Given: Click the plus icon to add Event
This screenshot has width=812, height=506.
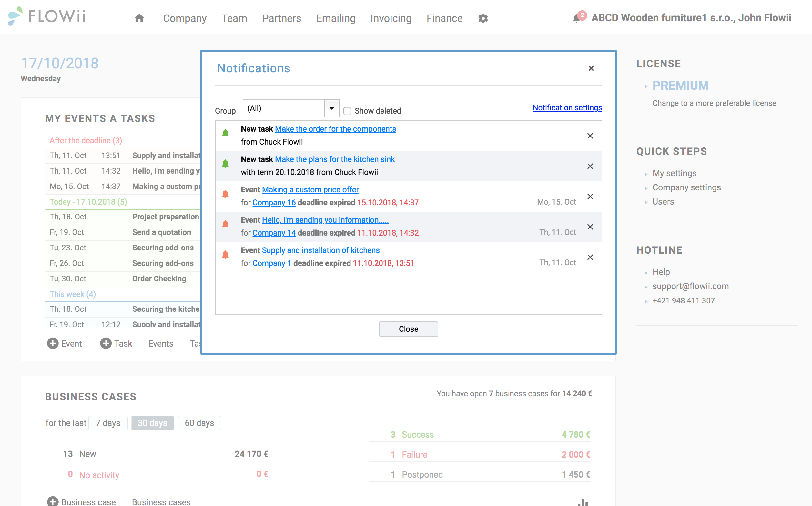Looking at the screenshot, I should [x=53, y=343].
